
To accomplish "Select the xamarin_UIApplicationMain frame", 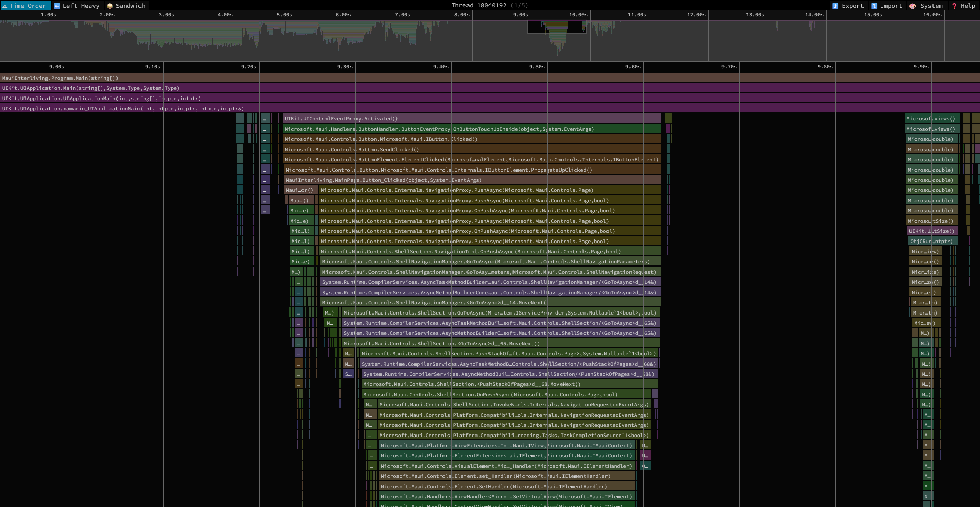I will [x=490, y=108].
